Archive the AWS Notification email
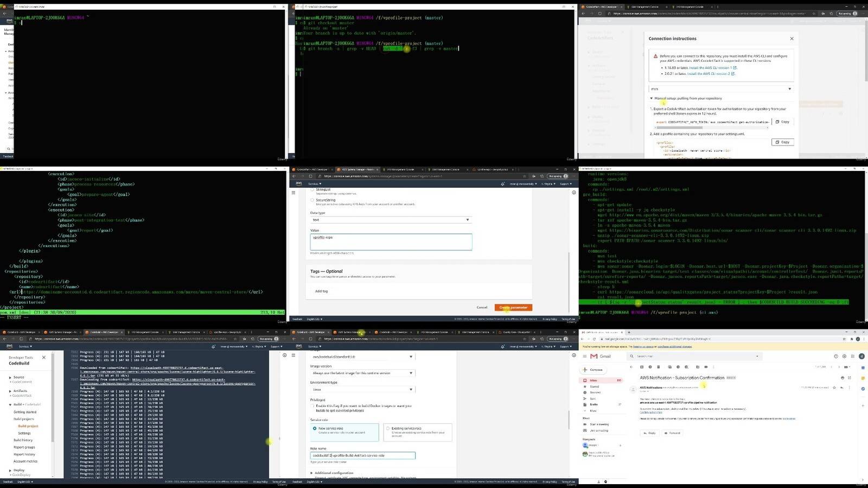This screenshot has width=868, height=488. click(x=642, y=367)
